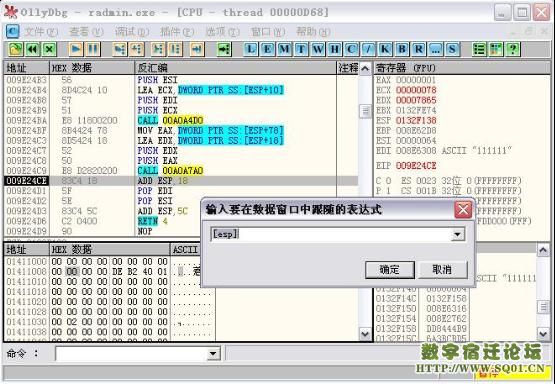Open the 窗口(W) menu

(268, 32)
